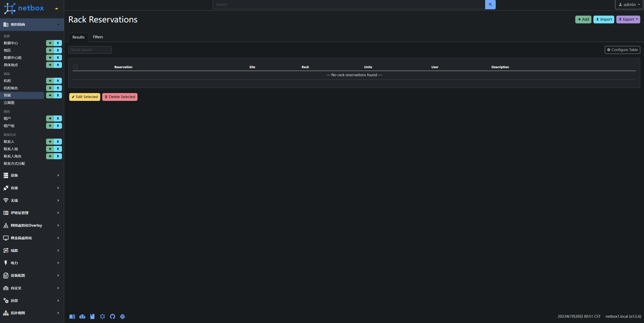644x323 pixels.
Task: Click the netbox logo
Action: pyautogui.click(x=24, y=8)
